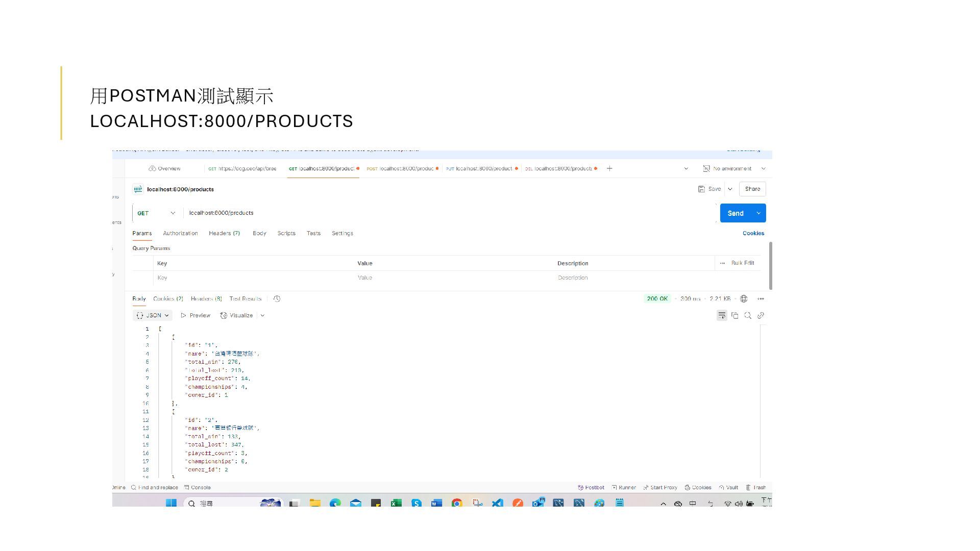This screenshot has width=980, height=551.
Task: Open the Scripts tab
Action: 286,233
